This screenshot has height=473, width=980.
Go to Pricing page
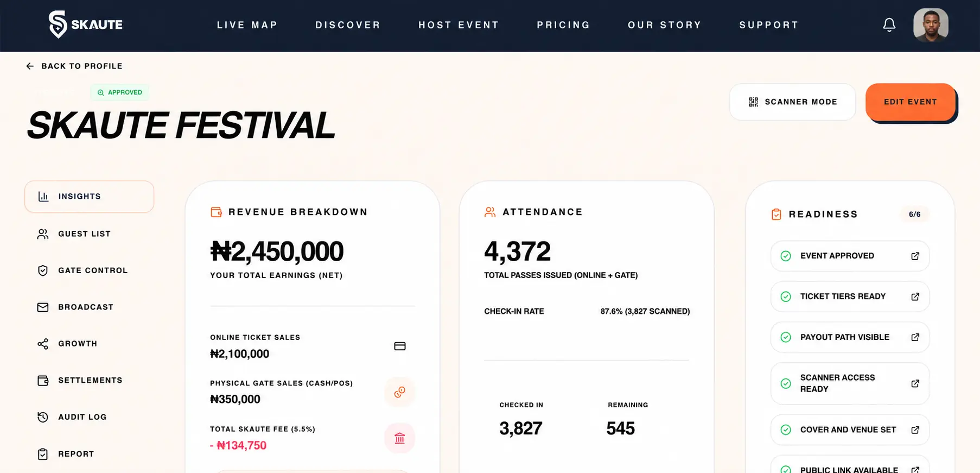[x=563, y=25]
